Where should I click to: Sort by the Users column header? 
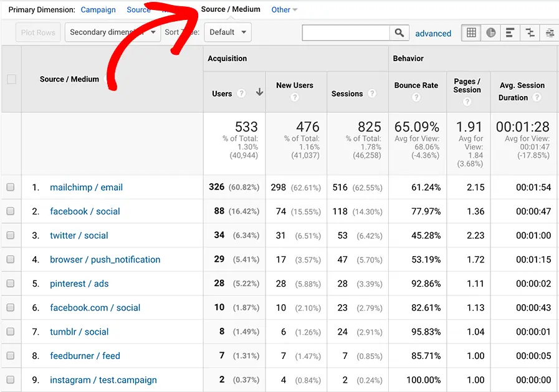[222, 93]
